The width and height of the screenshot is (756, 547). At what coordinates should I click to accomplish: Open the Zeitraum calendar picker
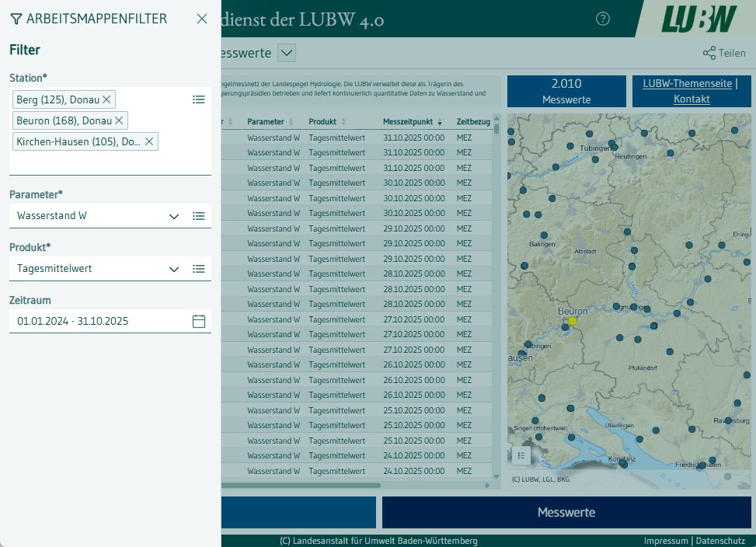[x=199, y=321]
